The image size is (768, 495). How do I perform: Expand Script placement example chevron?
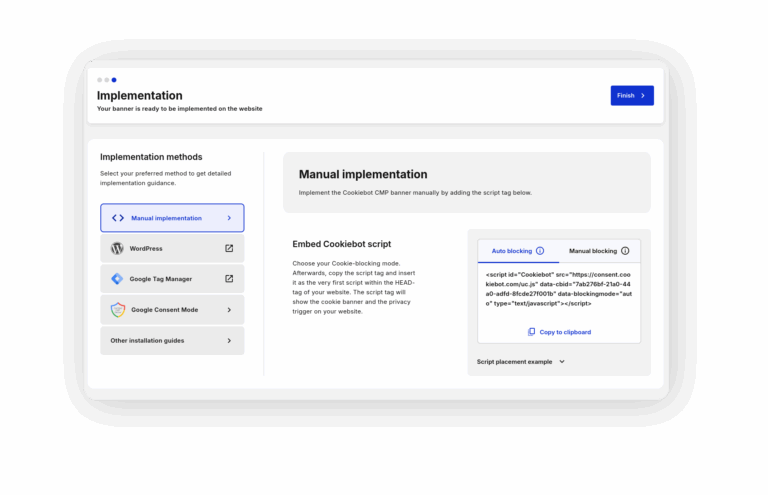[562, 361]
